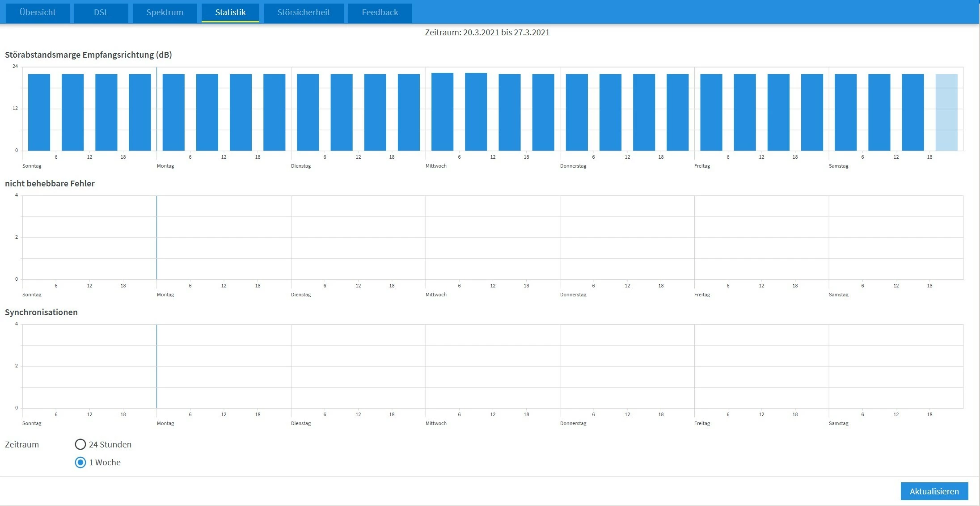Viewport: 980px width, 506px height.
Task: Open the Störsicherheit tab
Action: click(304, 13)
